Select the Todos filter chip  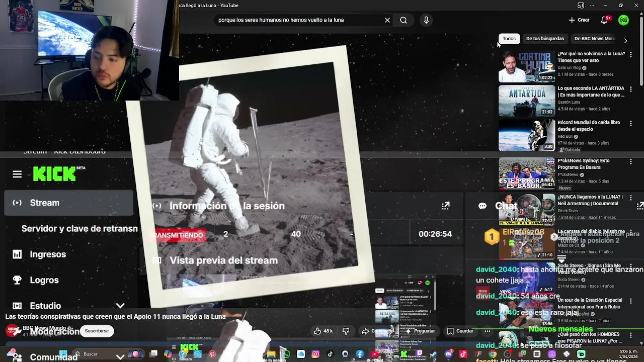coord(509,39)
